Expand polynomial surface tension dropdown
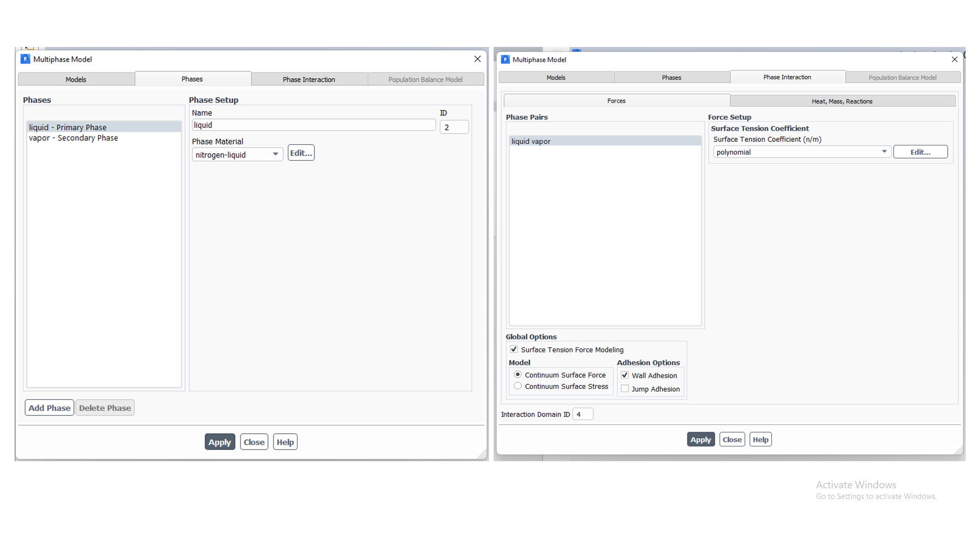 pyautogui.click(x=802, y=152)
